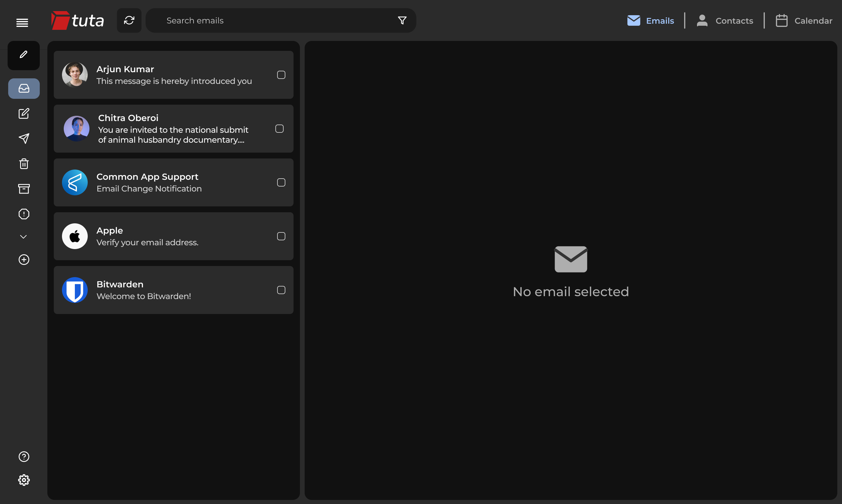
Task: Select the Apple email checkbox
Action: [x=281, y=236]
